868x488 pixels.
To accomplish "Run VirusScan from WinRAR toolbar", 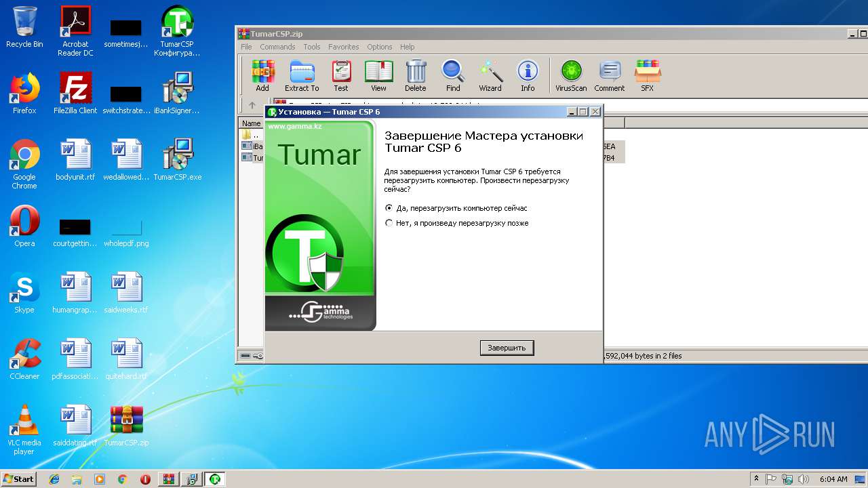I will click(x=571, y=75).
